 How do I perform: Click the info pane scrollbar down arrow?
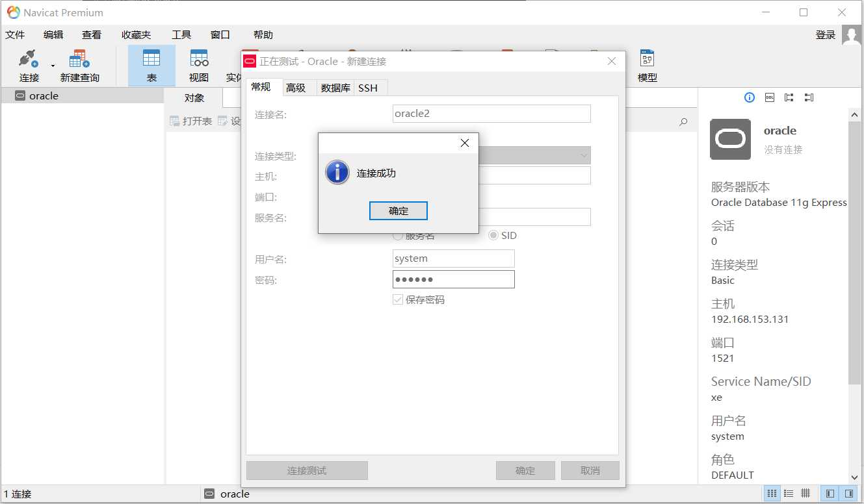(x=855, y=477)
